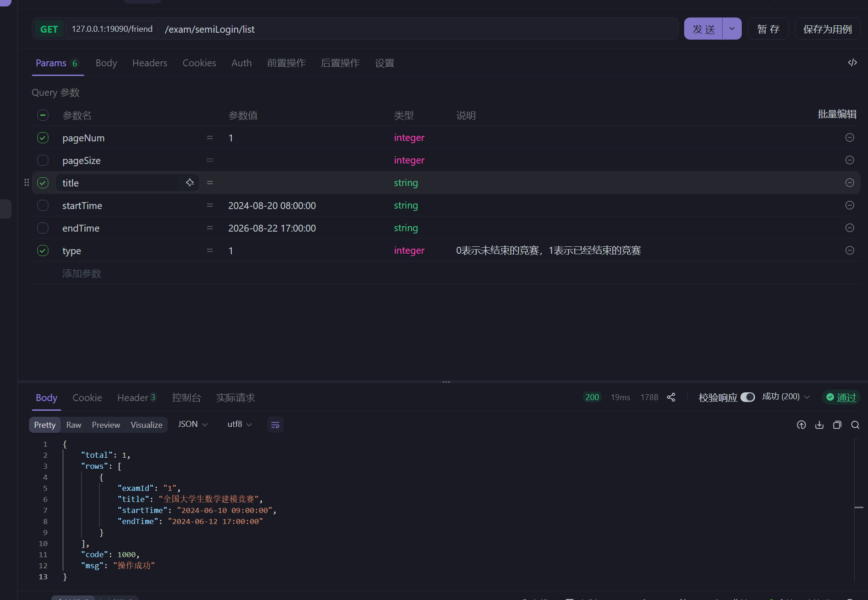Open the GET method dropdown
This screenshot has width=868, height=600.
pos(49,29)
